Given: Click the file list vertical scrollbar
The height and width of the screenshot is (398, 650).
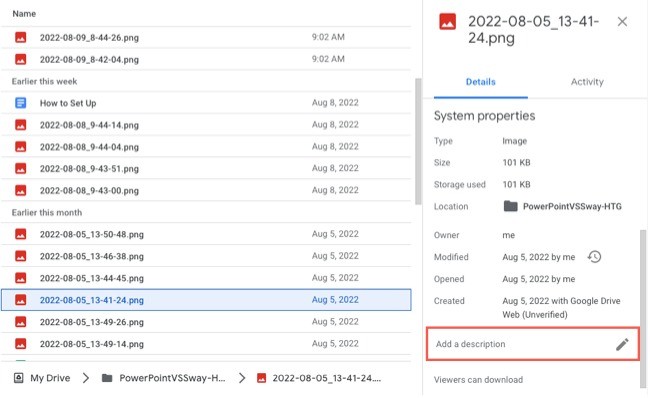Looking at the screenshot, I should coord(418,141).
